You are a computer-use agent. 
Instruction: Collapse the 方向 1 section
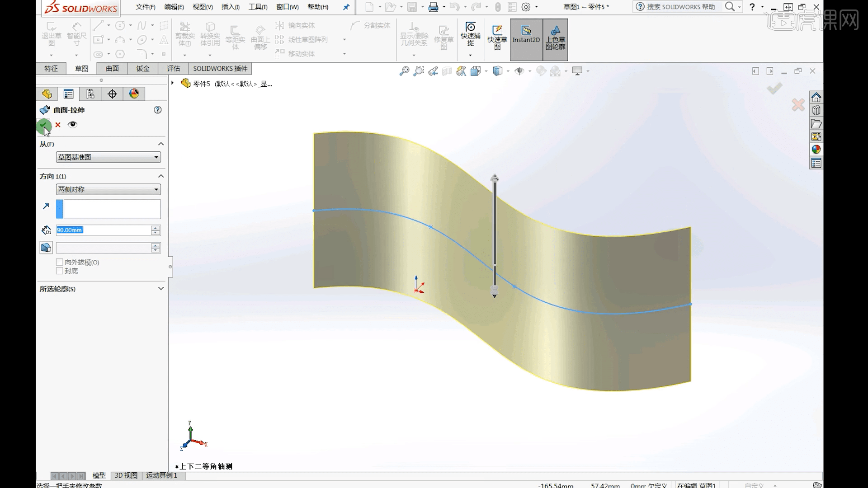click(160, 176)
